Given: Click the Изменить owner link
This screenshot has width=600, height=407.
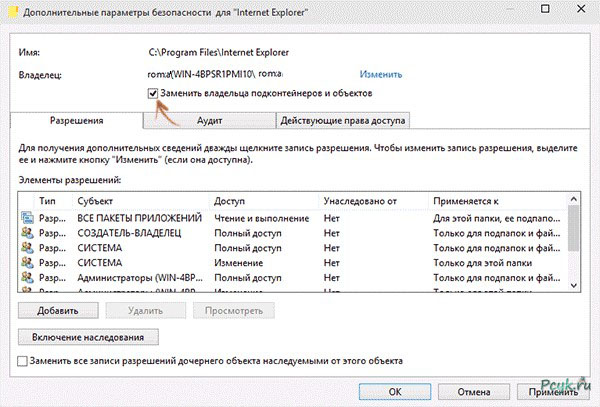Looking at the screenshot, I should pos(381,74).
